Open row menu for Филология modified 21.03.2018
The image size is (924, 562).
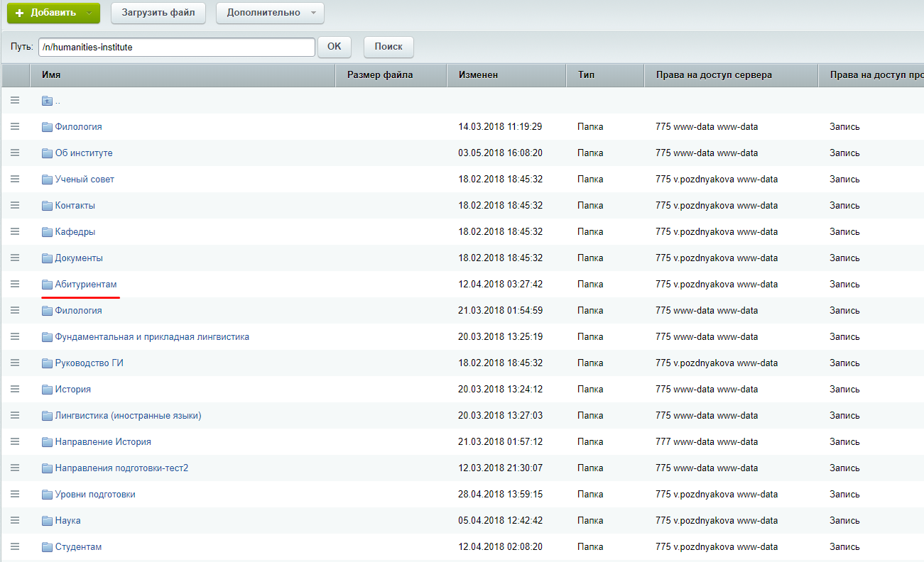[x=15, y=310]
